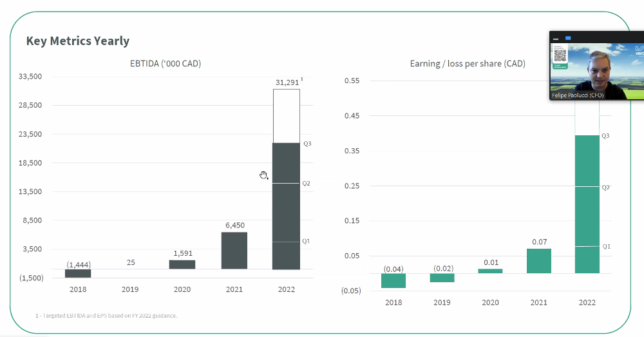The image size is (644, 337).
Task: Select the EBTIDA ('000 CAD) chart title
Action: tap(166, 63)
